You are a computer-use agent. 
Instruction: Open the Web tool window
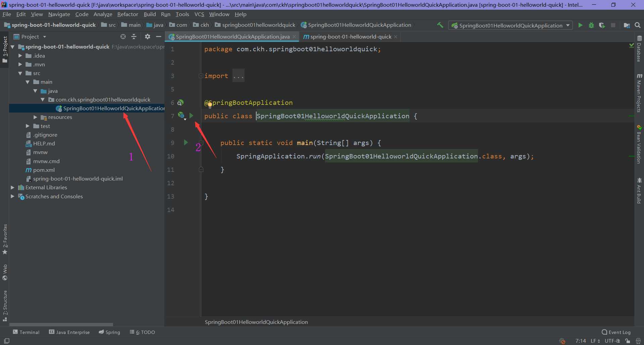pyautogui.click(x=5, y=272)
